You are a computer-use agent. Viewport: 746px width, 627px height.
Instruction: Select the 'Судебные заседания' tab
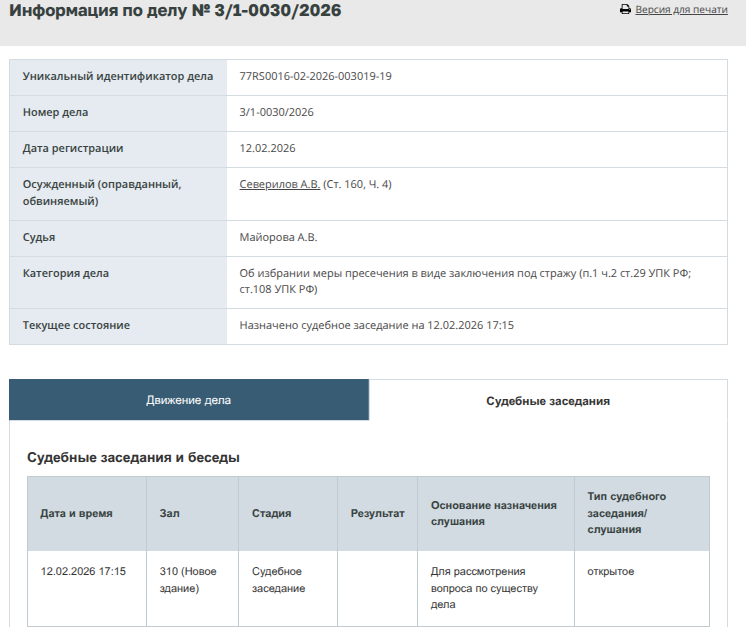click(548, 401)
